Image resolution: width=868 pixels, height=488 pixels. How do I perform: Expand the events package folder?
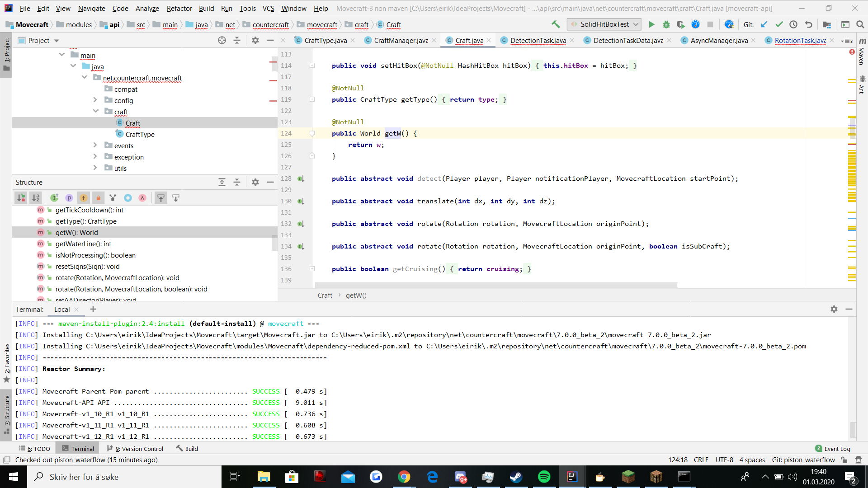click(x=95, y=145)
